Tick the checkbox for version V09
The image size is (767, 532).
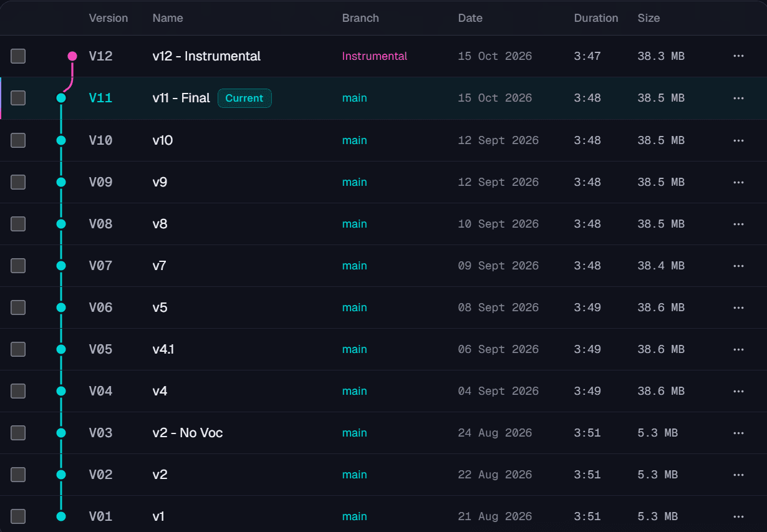pos(18,182)
